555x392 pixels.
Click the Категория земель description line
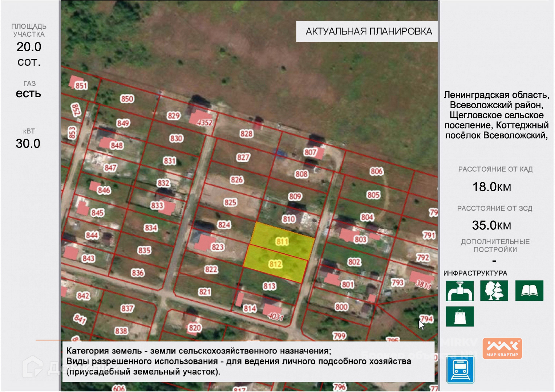(x=199, y=351)
